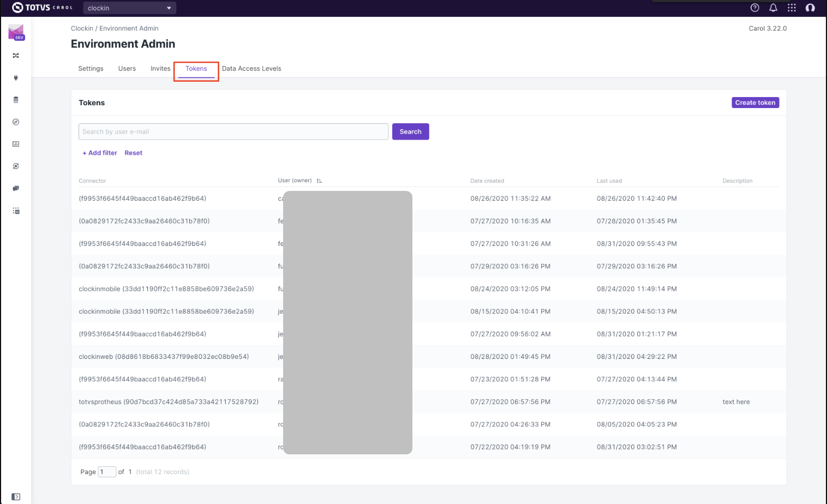
Task: Focus the Search by user e-mail field
Action: pyautogui.click(x=233, y=131)
